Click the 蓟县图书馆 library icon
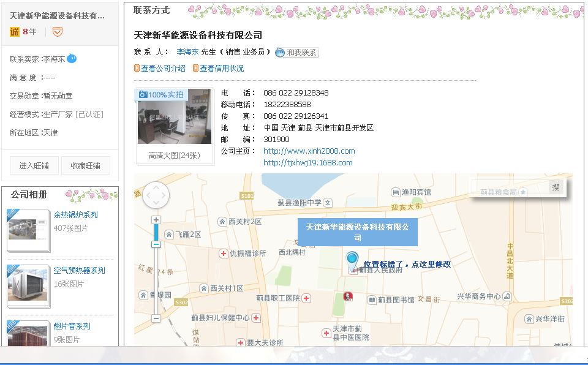The image size is (588, 365). coord(372,300)
